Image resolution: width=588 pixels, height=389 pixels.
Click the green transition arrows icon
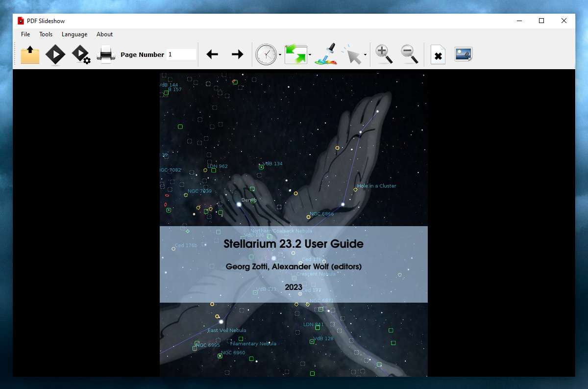point(295,54)
